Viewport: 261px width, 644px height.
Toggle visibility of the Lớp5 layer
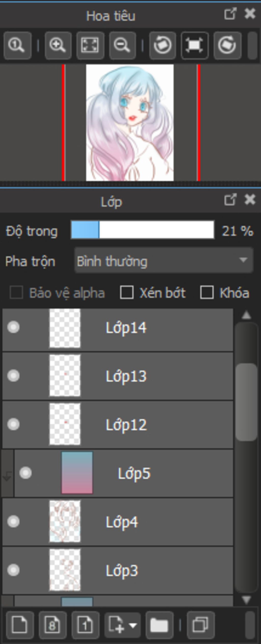[25, 473]
